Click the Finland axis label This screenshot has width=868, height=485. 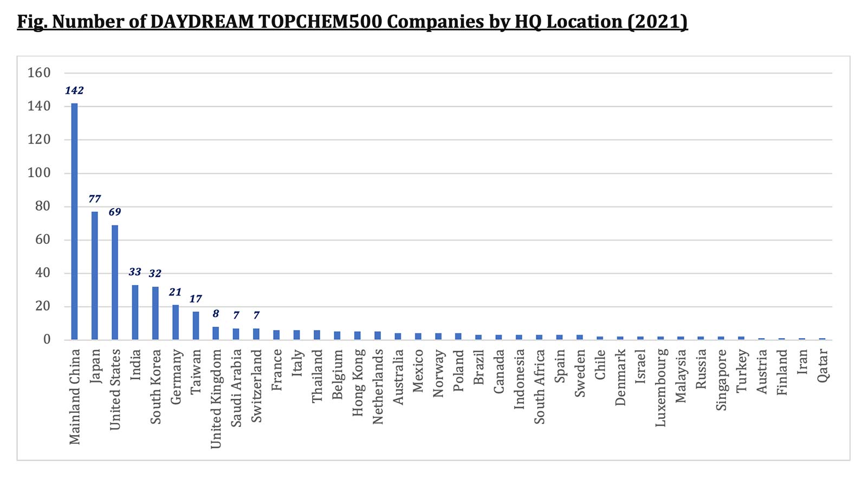point(782,372)
